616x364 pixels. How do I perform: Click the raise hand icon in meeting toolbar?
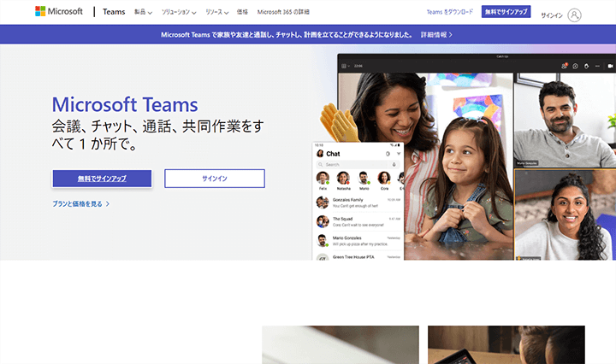click(587, 66)
